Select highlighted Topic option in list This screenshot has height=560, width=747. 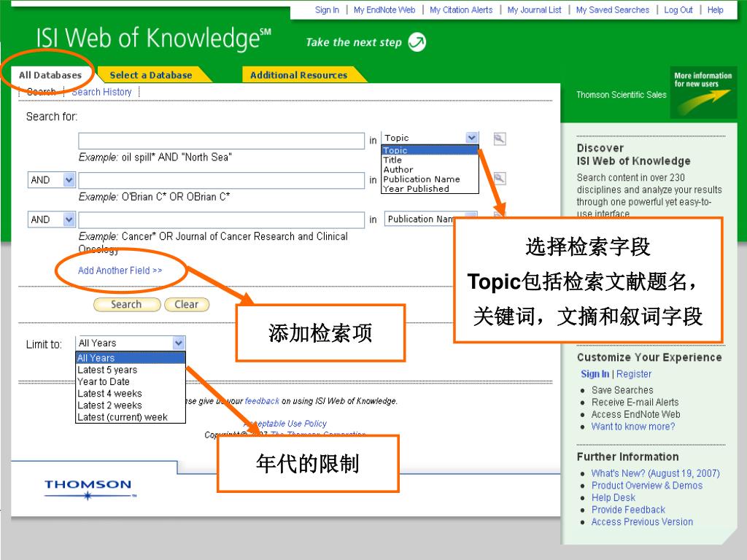(x=430, y=150)
